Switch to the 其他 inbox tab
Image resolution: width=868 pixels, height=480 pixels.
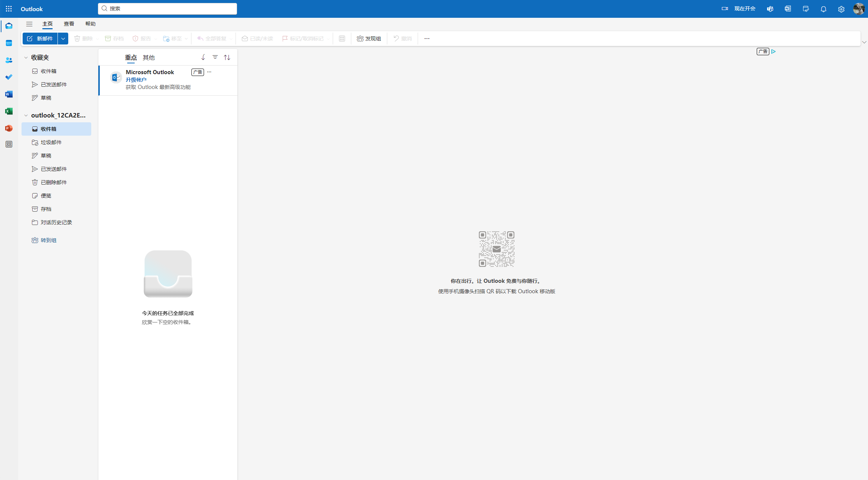click(148, 57)
